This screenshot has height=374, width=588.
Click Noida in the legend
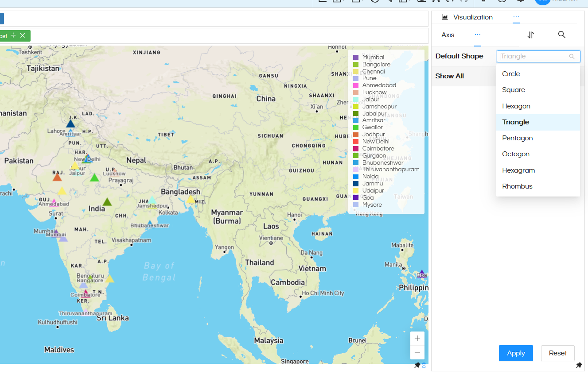pyautogui.click(x=370, y=177)
